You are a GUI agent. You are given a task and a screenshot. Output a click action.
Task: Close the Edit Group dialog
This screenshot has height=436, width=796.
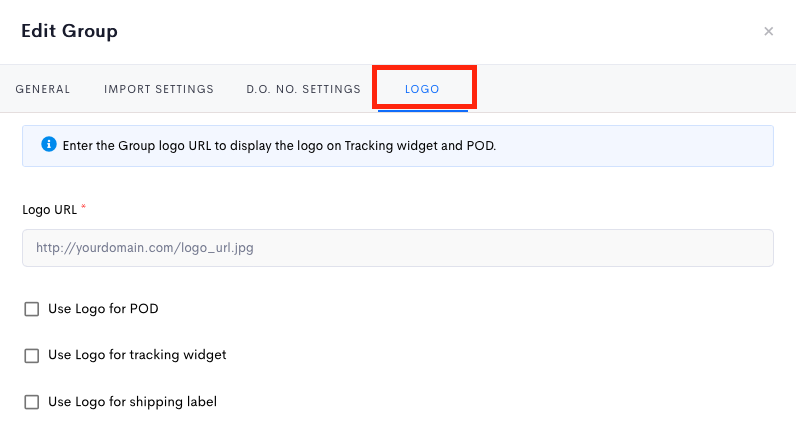coord(769,31)
